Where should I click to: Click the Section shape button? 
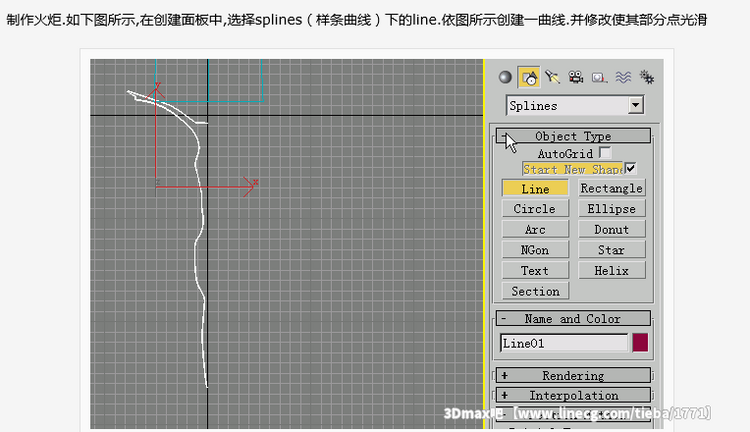pyautogui.click(x=535, y=291)
